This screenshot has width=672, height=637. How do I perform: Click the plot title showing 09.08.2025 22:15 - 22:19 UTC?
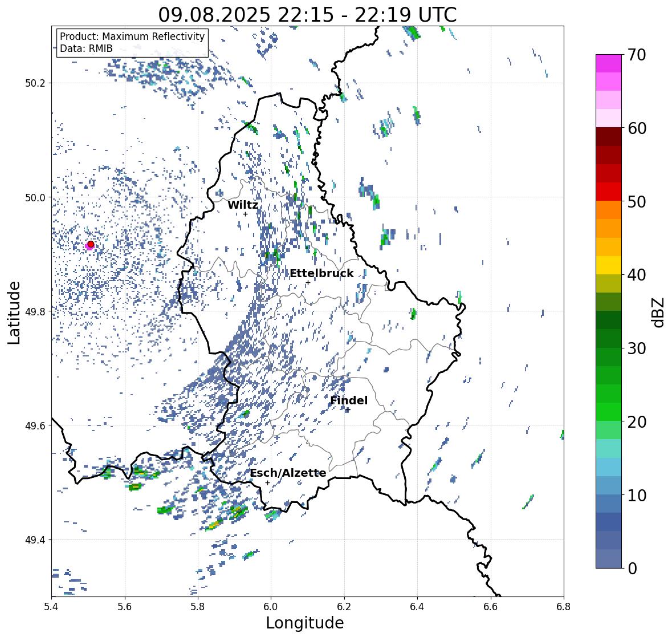pyautogui.click(x=307, y=15)
